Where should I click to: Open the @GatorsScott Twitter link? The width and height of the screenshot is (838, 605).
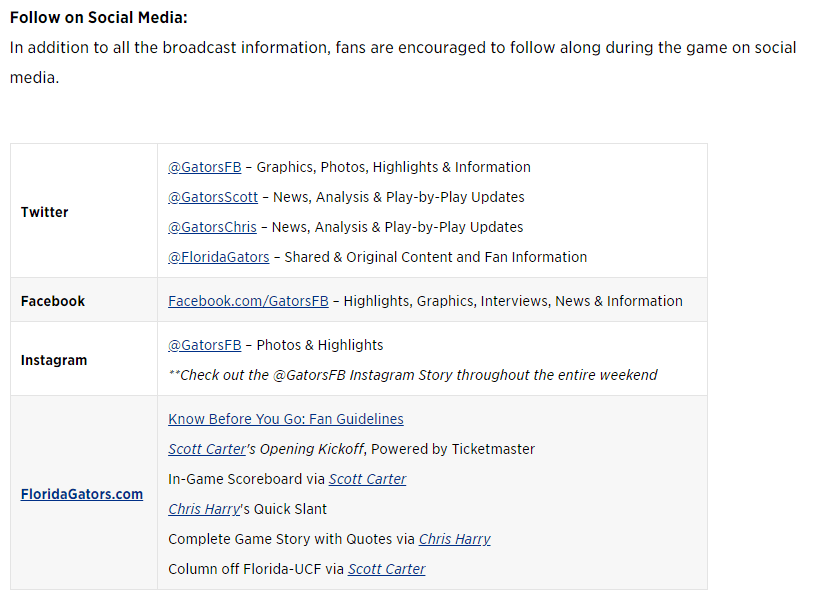click(213, 197)
